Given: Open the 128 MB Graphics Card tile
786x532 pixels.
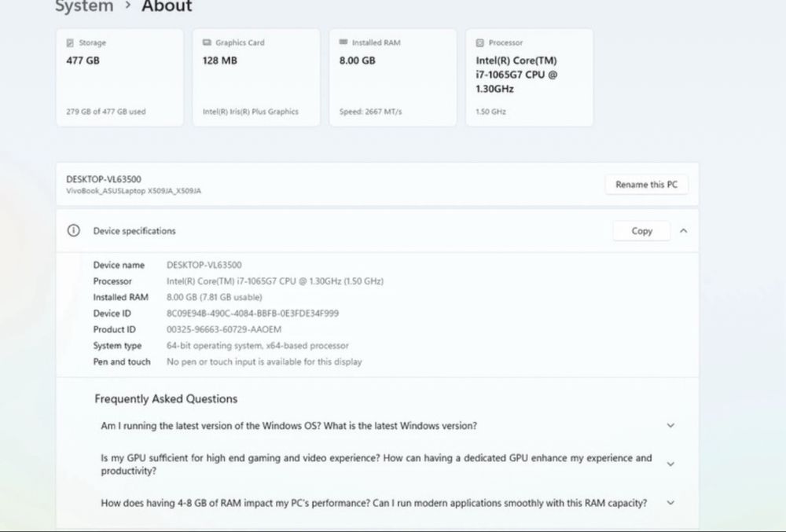Looking at the screenshot, I should (x=256, y=78).
